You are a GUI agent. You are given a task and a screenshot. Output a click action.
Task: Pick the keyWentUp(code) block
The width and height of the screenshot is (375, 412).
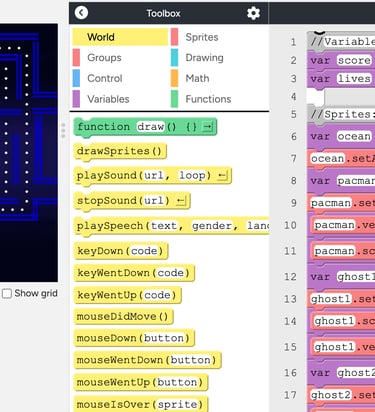(127, 295)
